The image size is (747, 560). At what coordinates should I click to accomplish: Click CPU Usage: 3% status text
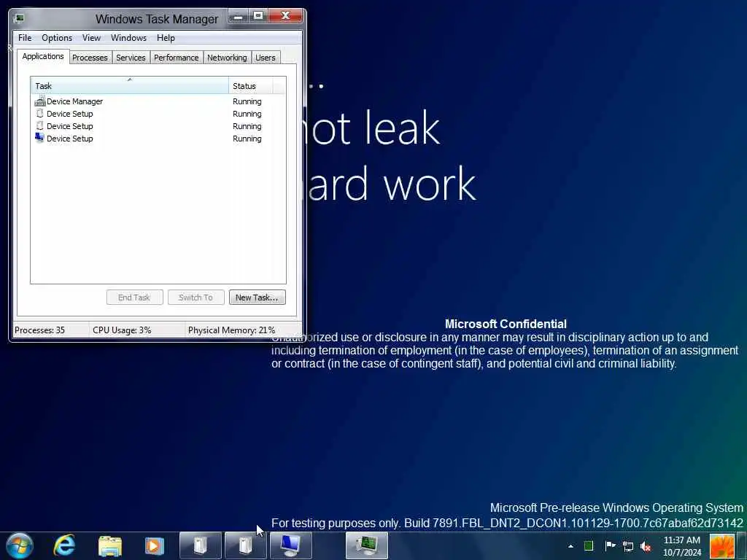pyautogui.click(x=122, y=330)
